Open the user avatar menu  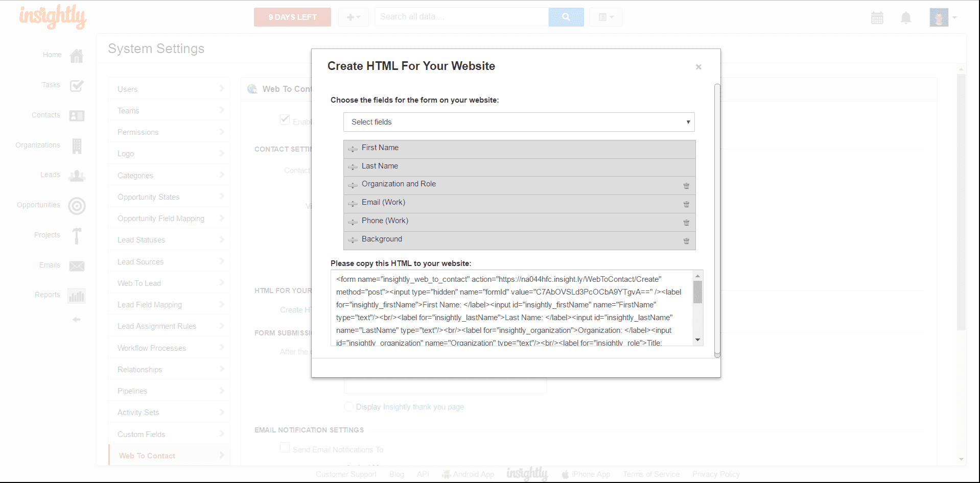click(x=943, y=17)
